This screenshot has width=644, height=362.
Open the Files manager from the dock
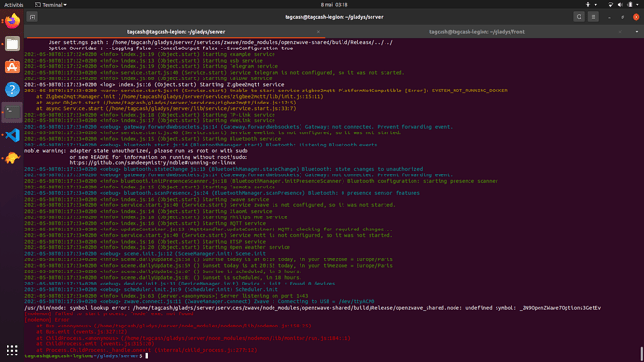pyautogui.click(x=12, y=44)
